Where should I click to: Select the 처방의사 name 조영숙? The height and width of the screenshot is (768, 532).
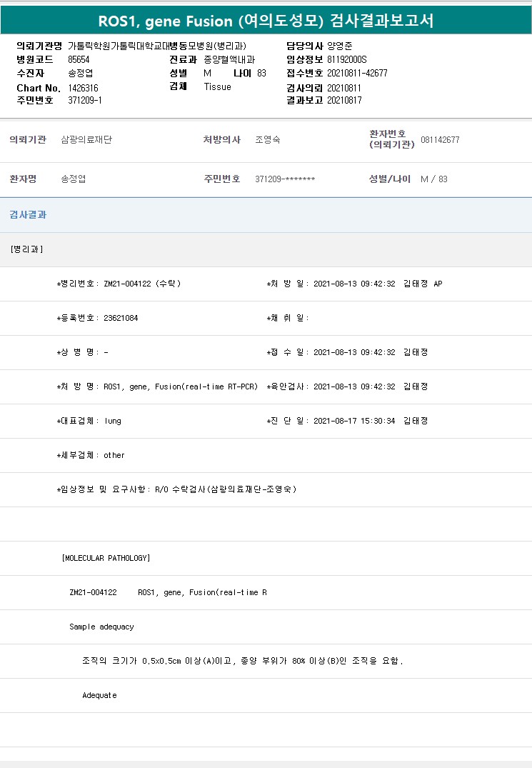pos(267,140)
